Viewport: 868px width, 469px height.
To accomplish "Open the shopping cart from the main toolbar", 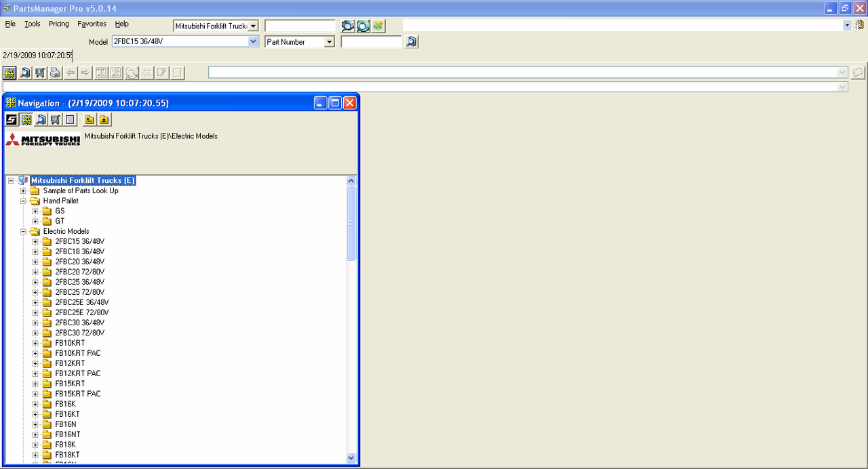I will click(40, 73).
